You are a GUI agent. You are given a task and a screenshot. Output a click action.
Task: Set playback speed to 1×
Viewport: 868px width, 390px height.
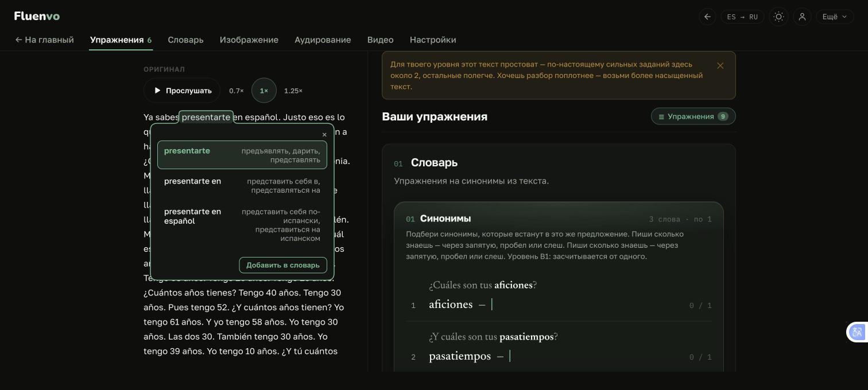(264, 91)
